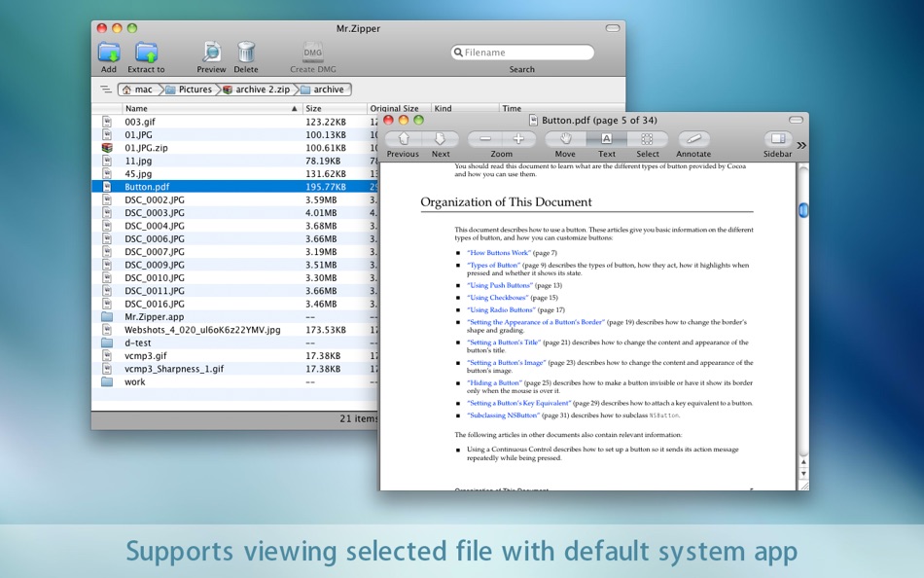The image size is (924, 578).
Task: Select DSC_0004.JPG row
Action: (x=234, y=226)
